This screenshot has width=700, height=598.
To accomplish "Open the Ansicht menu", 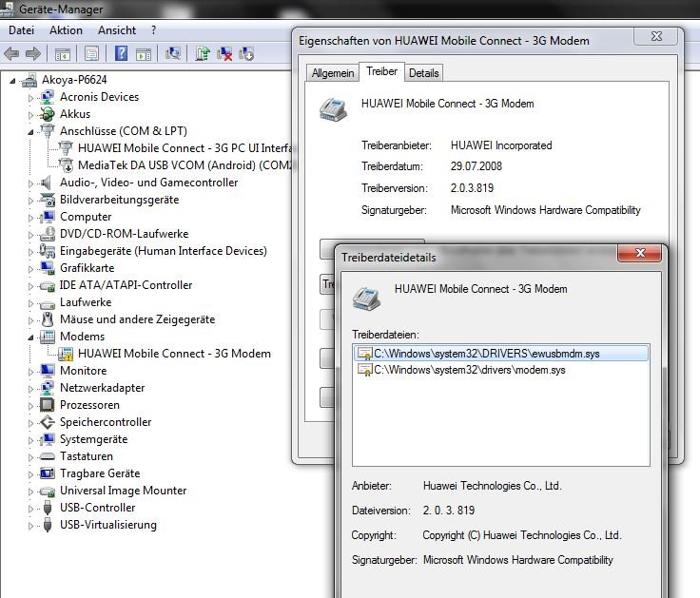I will coord(117,30).
